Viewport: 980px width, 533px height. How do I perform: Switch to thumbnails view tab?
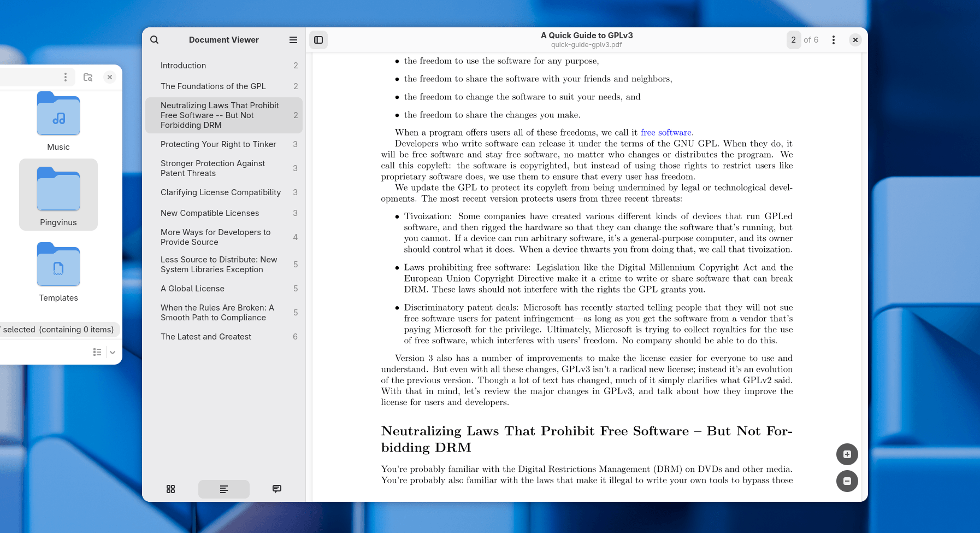pos(171,489)
